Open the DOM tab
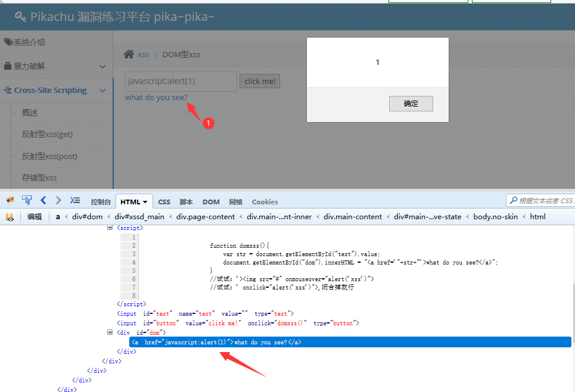The width and height of the screenshot is (575, 392). [x=211, y=202]
